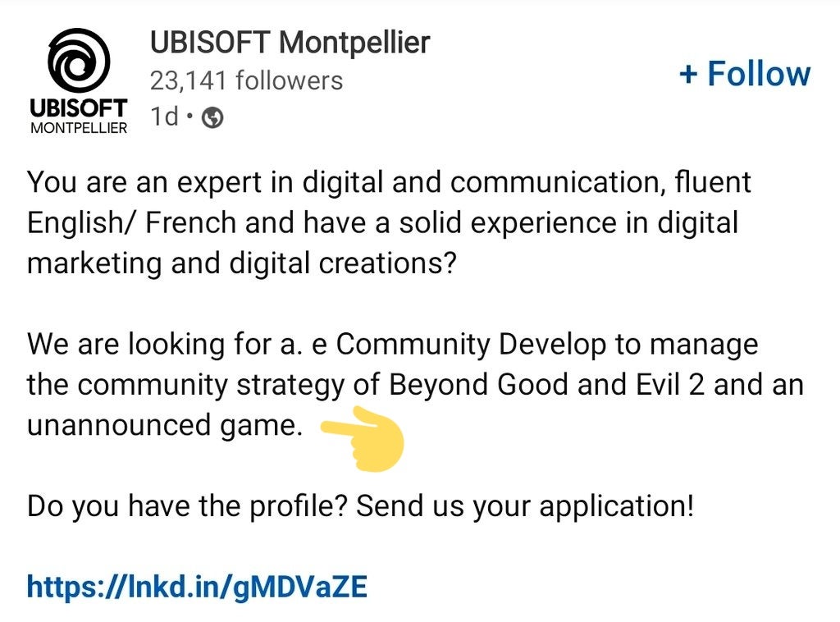Click the 23,141 followers count
Screen dimensions: 840x622
click(x=246, y=81)
